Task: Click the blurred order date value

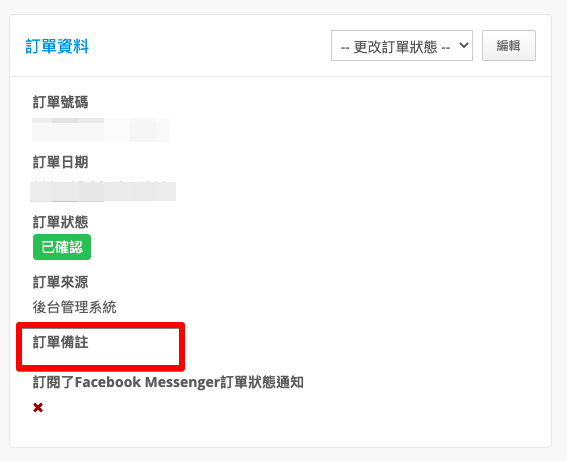Action: coord(103,191)
